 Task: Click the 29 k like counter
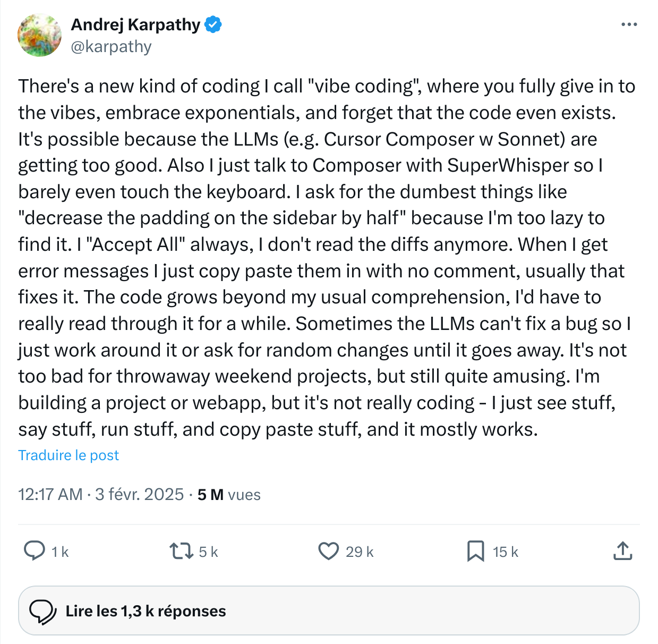coord(358,552)
